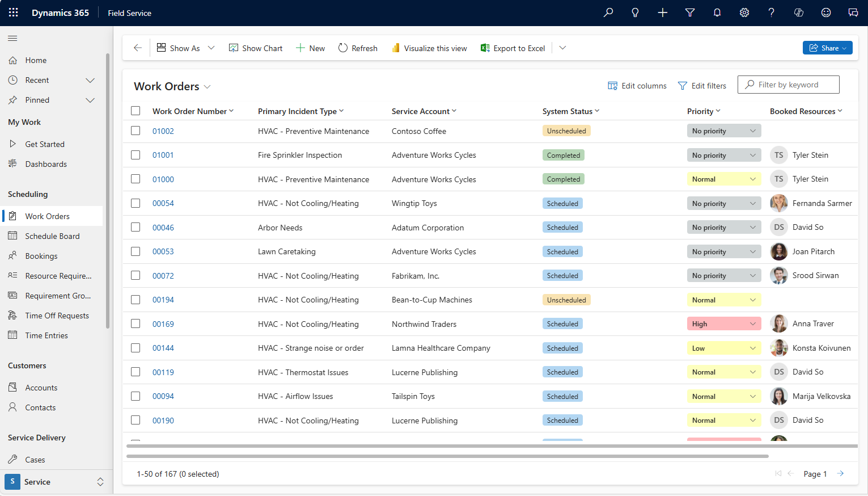Click the Filter by keyword search field
The height and width of the screenshot is (496, 868).
tap(788, 85)
